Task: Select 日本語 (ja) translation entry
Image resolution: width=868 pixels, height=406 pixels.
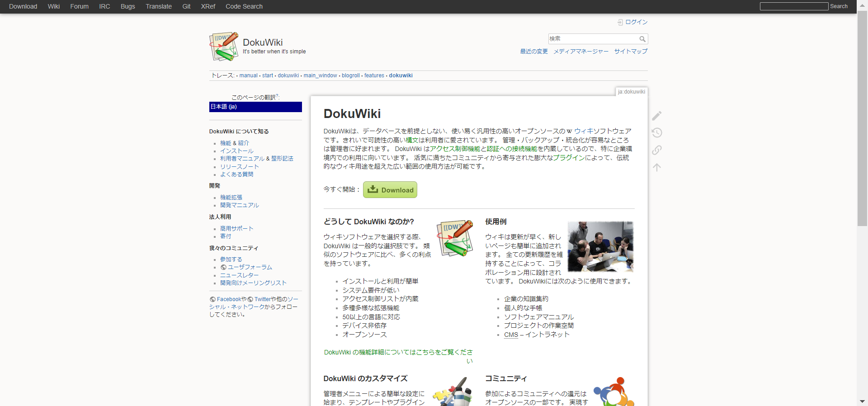Action: point(255,107)
